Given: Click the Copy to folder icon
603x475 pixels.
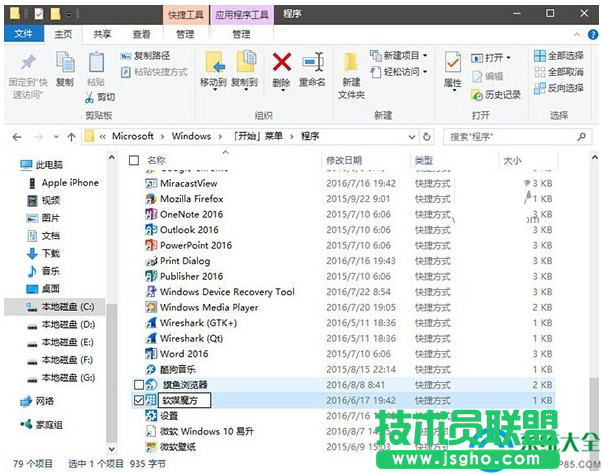Looking at the screenshot, I should (246, 62).
